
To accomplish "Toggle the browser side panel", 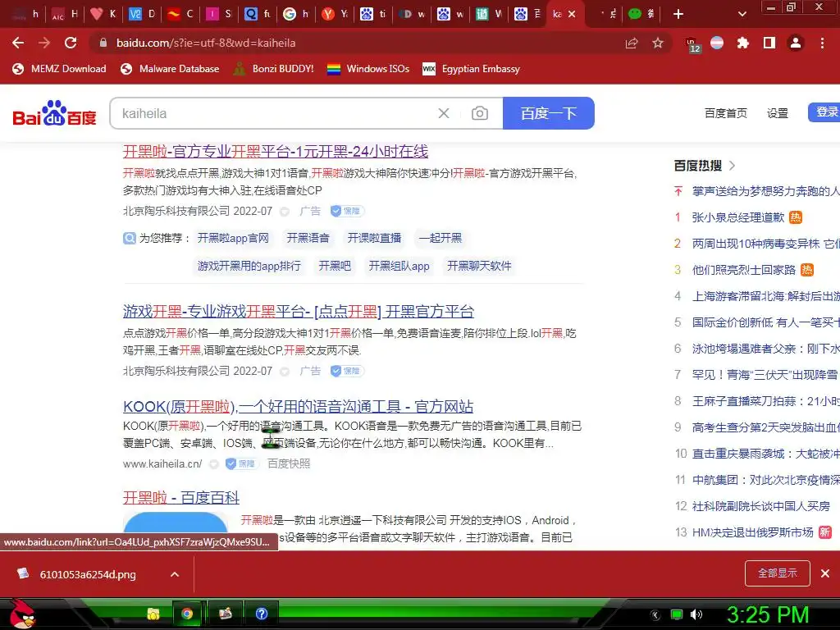I will pos(769,43).
